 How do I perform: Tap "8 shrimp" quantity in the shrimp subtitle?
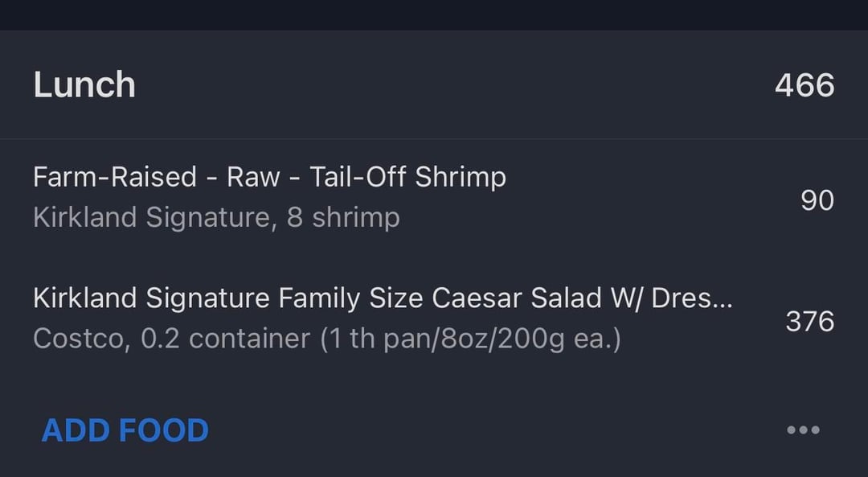343,218
